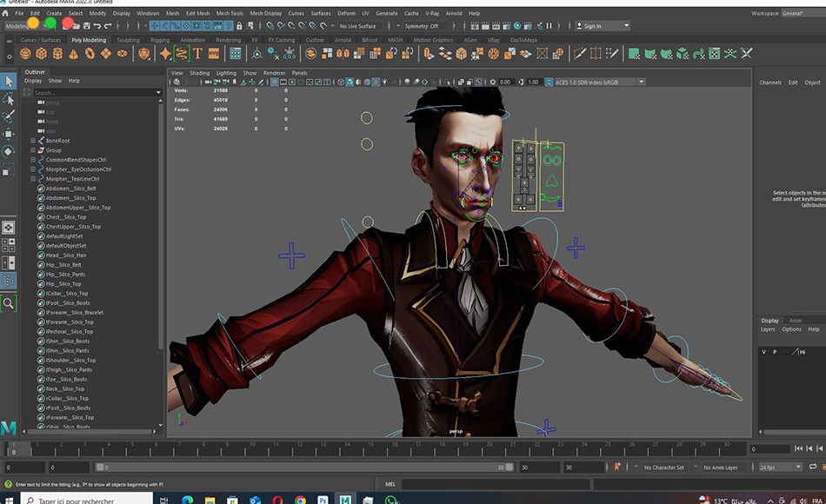Toggle the V visibility box in layers

tap(763, 352)
